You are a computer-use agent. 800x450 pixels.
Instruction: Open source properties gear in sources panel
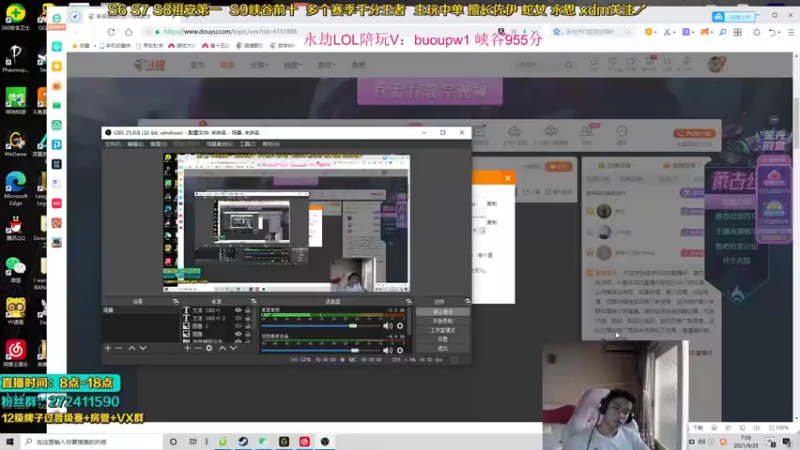coord(209,348)
